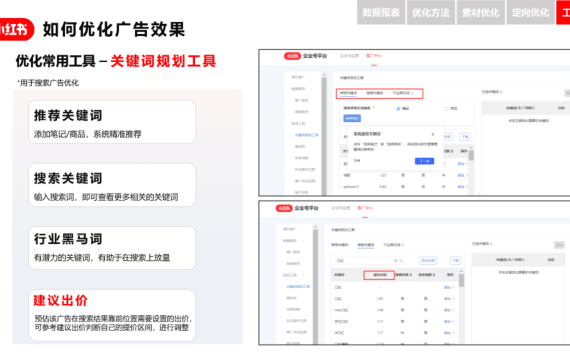Switch to 行业黑马词 tab in upper screenshot
This screenshot has height=360, width=570.
pos(401,93)
